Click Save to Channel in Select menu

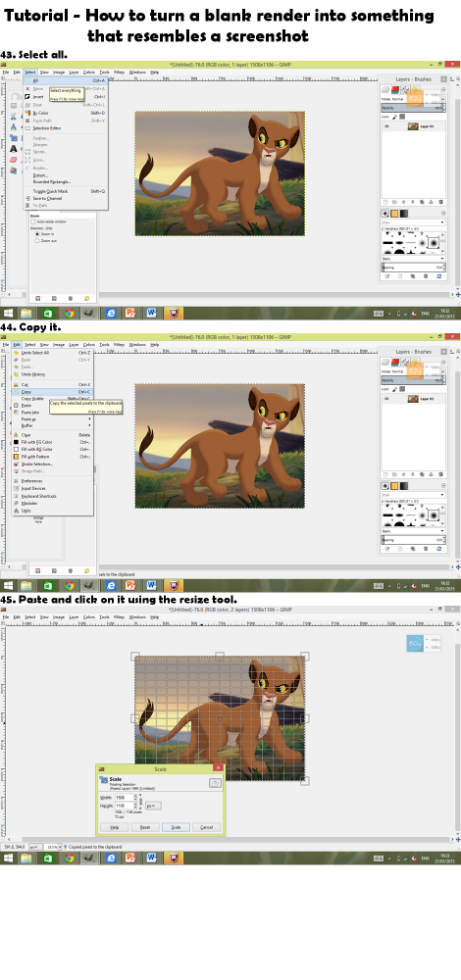coord(65,198)
